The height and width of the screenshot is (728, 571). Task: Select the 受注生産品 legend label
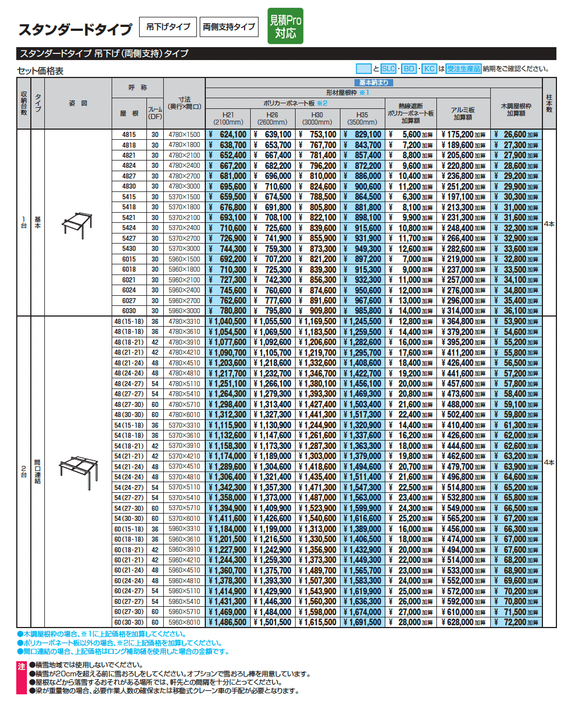pyautogui.click(x=463, y=68)
